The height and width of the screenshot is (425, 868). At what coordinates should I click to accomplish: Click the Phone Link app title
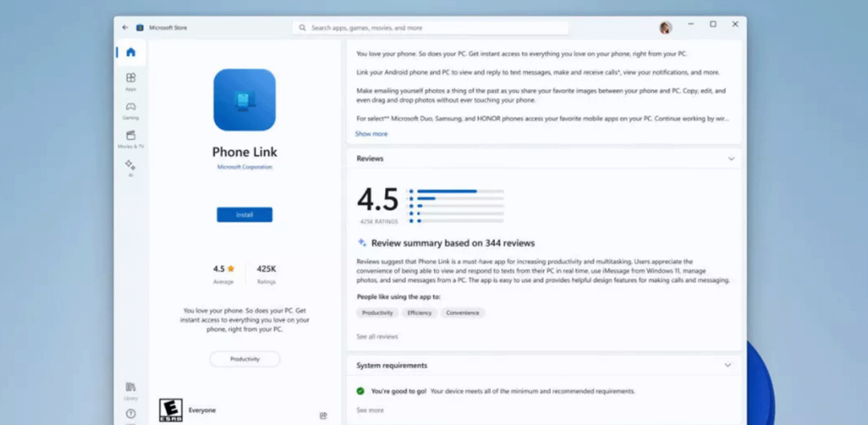(244, 152)
